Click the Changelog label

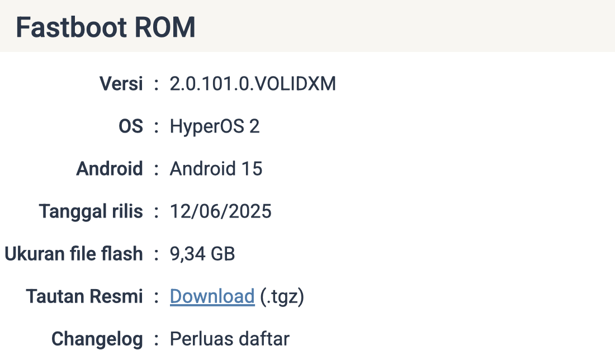[x=97, y=339]
